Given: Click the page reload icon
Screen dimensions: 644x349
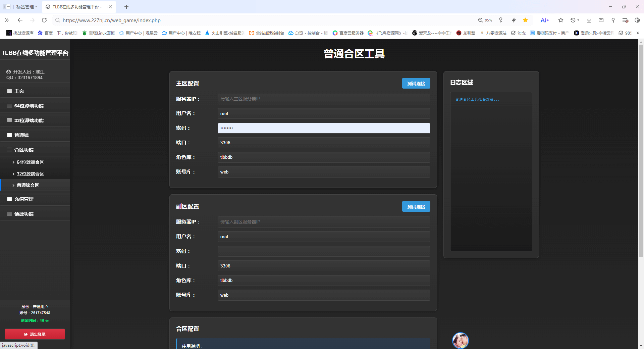Looking at the screenshot, I should [44, 20].
